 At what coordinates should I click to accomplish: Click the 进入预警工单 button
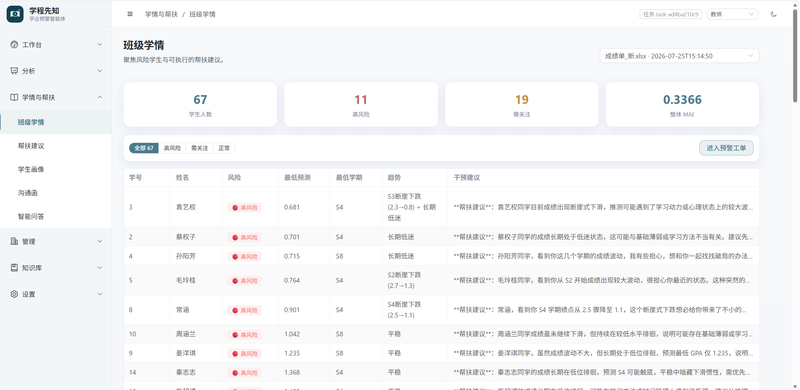click(x=726, y=148)
